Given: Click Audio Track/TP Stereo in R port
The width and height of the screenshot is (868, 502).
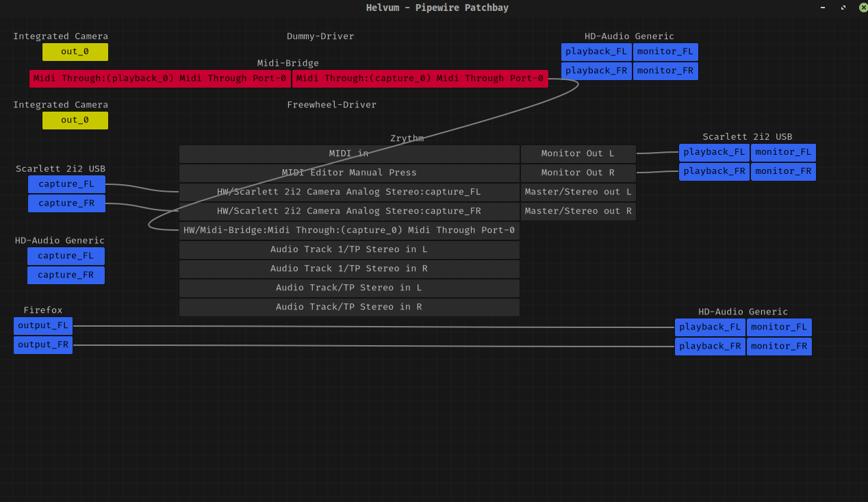Looking at the screenshot, I should click(349, 308).
